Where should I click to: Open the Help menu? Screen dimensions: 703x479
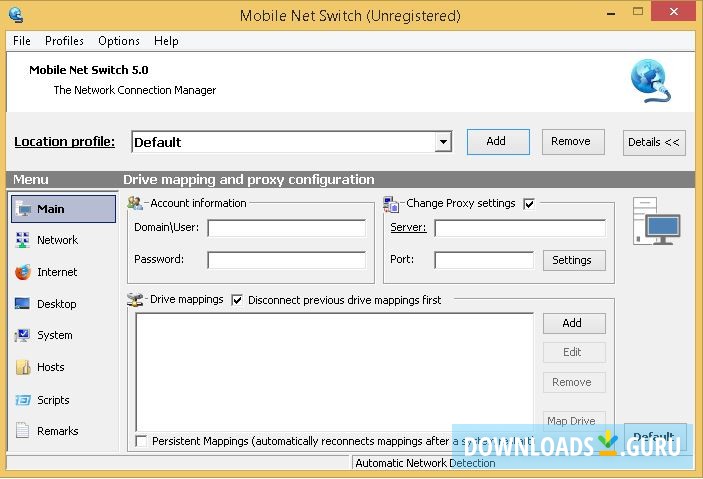166,41
